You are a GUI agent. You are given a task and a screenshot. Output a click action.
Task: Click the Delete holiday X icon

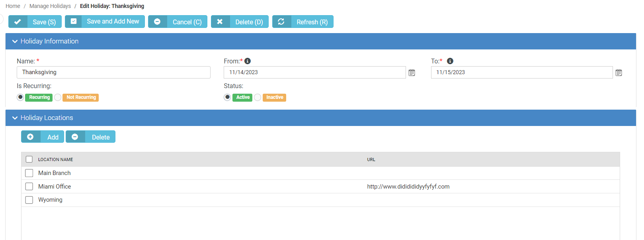220,22
